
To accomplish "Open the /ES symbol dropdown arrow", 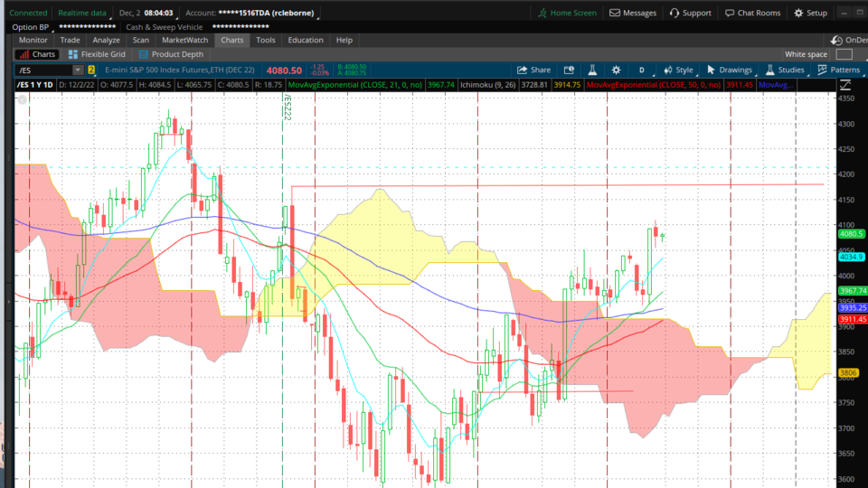I will tap(78, 70).
